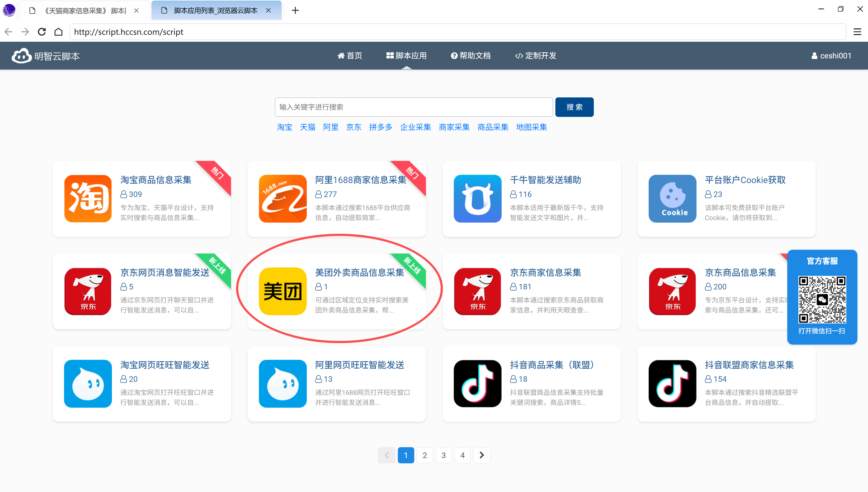Click Wangwang icon for 淘宝网页旺旺智能发送
This screenshot has height=492, width=868.
coord(88,383)
